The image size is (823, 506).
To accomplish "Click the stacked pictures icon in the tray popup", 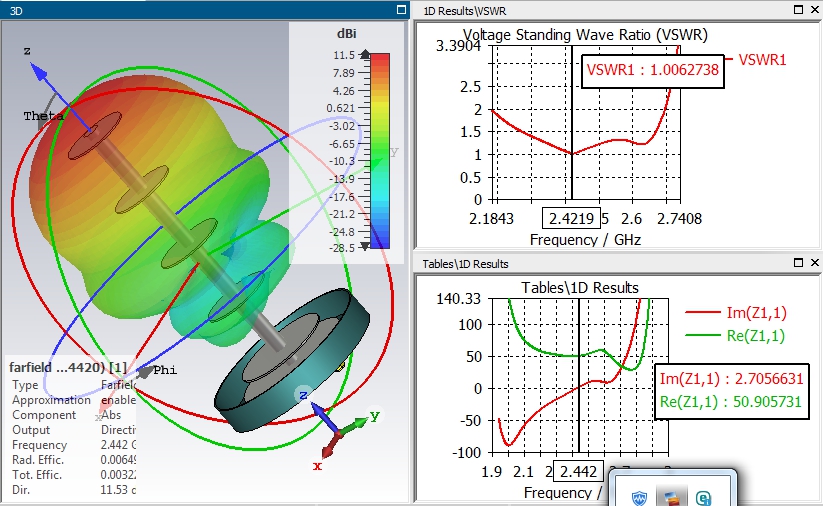I will pos(671,498).
